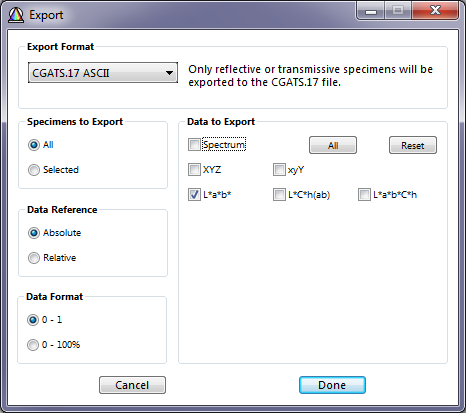Choose Selected specimens to export
The height and width of the screenshot is (413, 466).
point(34,170)
